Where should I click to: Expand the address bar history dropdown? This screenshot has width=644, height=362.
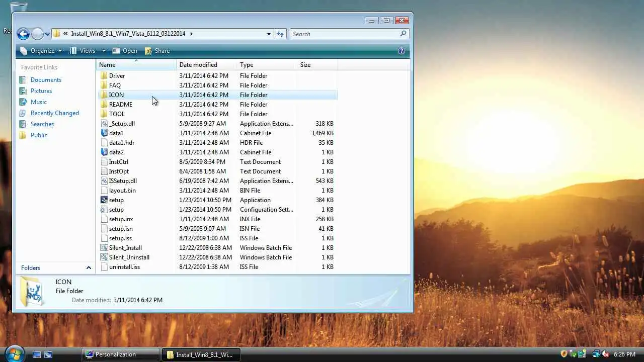[x=269, y=34]
